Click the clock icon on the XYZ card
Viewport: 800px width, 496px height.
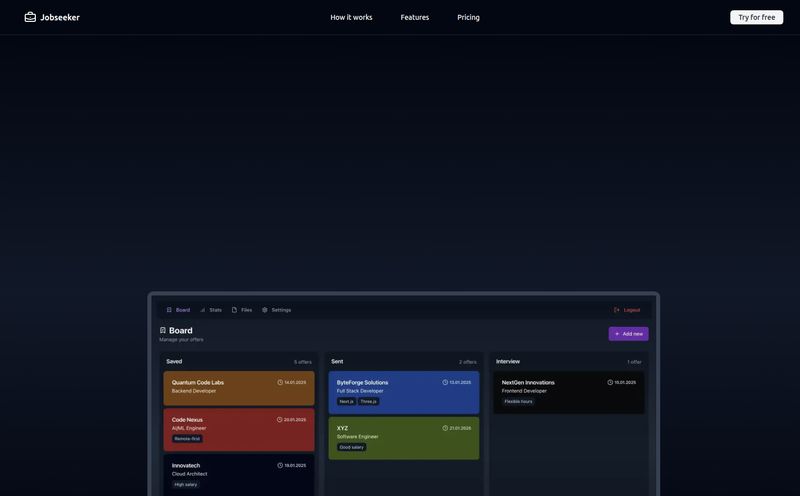point(445,428)
